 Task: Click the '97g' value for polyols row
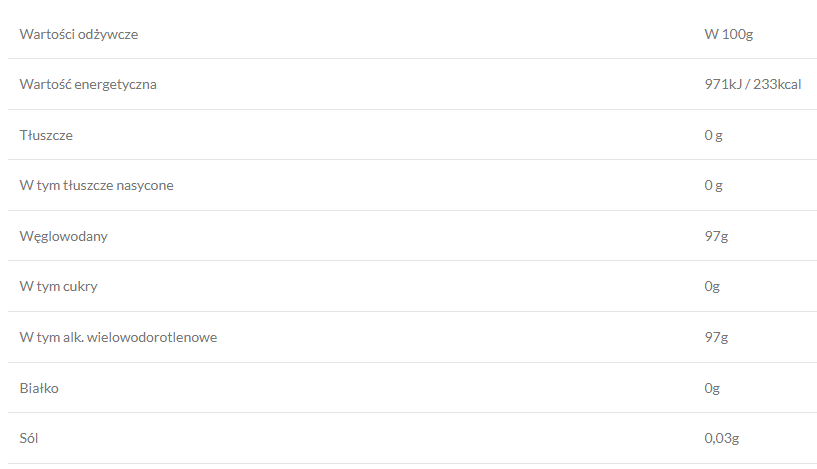[716, 337]
